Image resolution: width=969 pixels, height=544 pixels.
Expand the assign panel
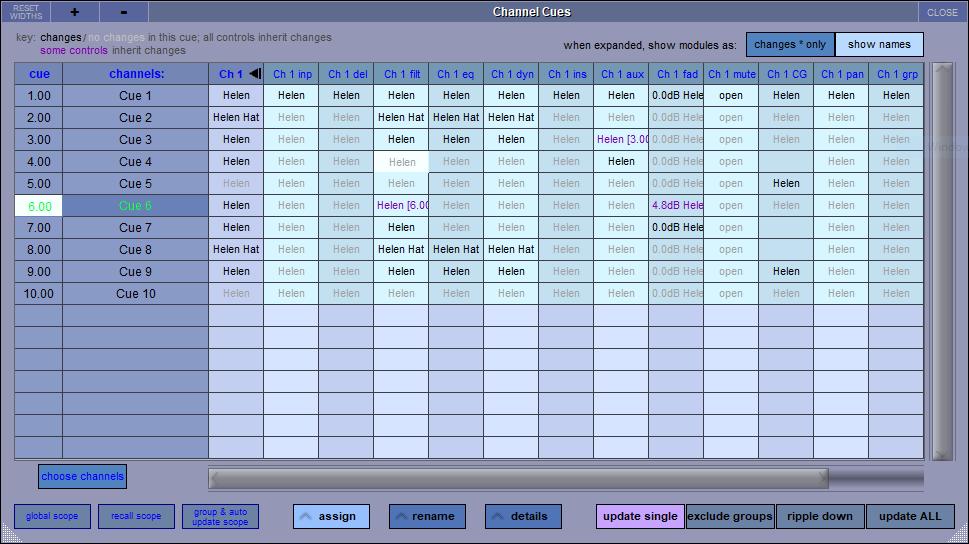[x=331, y=516]
